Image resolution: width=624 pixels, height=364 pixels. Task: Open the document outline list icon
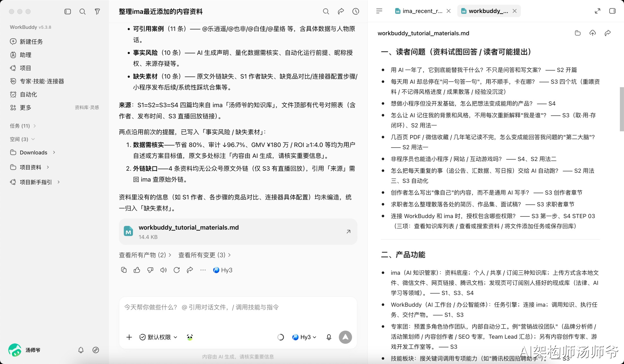tap(379, 11)
